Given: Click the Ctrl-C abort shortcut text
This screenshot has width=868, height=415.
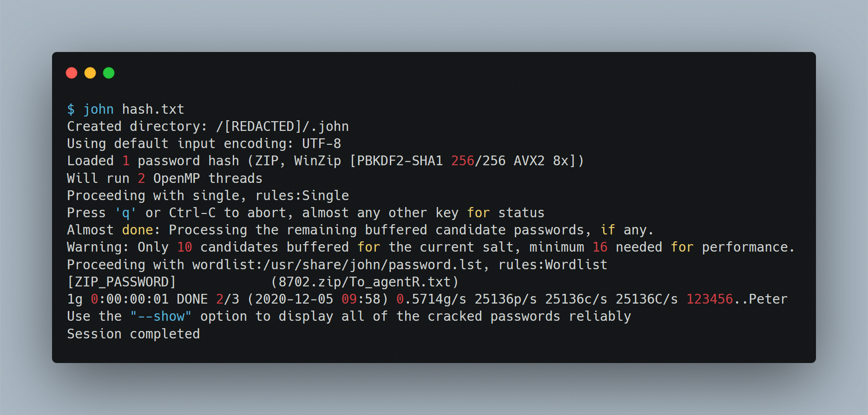Looking at the screenshot, I should (192, 213).
